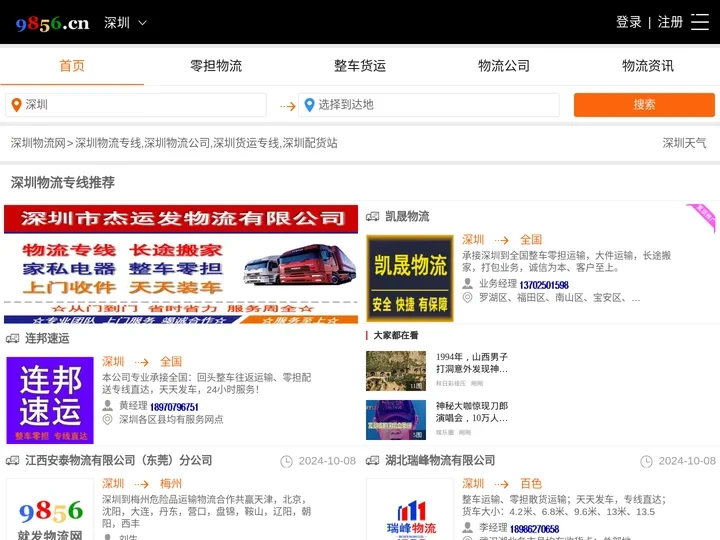Viewport: 720px width, 540px height.
Task: Click clock icon beside 江西安泰 date 2024-10-08
Action: (287, 461)
